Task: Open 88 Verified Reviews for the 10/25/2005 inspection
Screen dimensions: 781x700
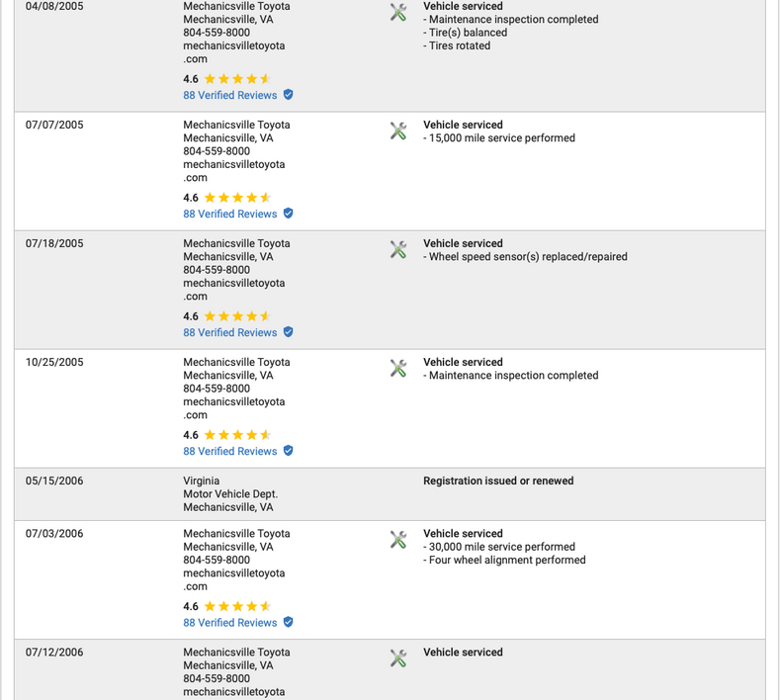Action: tap(229, 451)
